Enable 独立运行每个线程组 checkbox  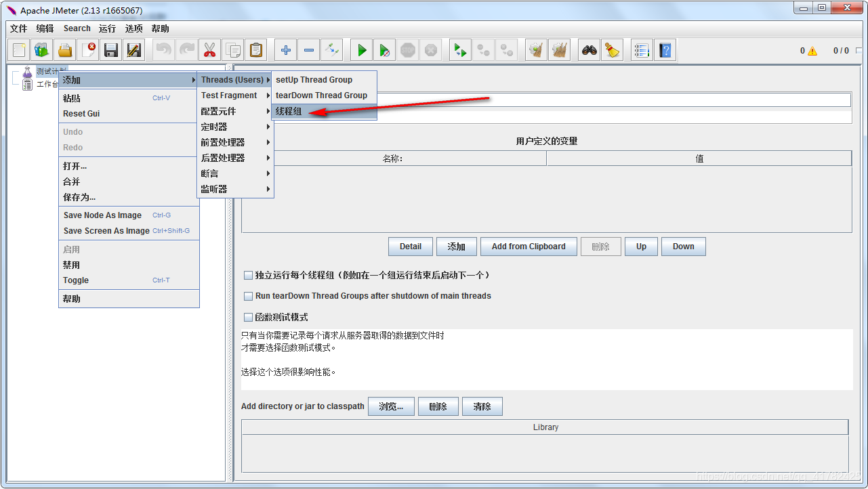[248, 276]
